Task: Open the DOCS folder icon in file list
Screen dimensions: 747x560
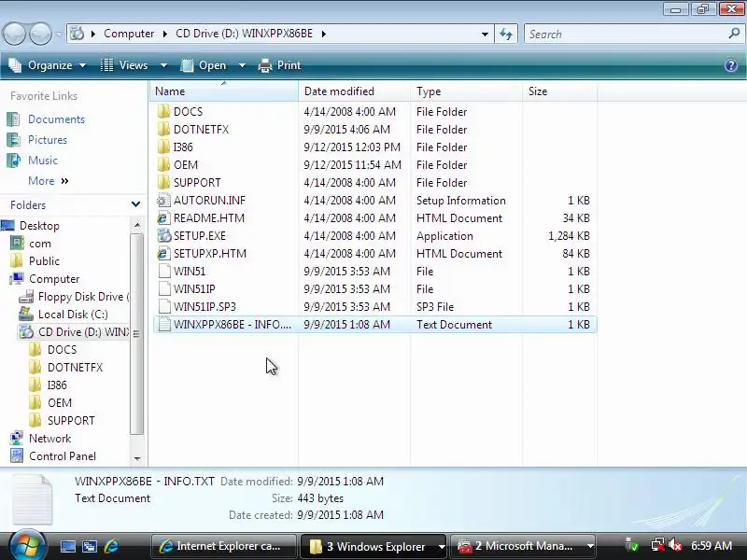Action: (x=163, y=111)
